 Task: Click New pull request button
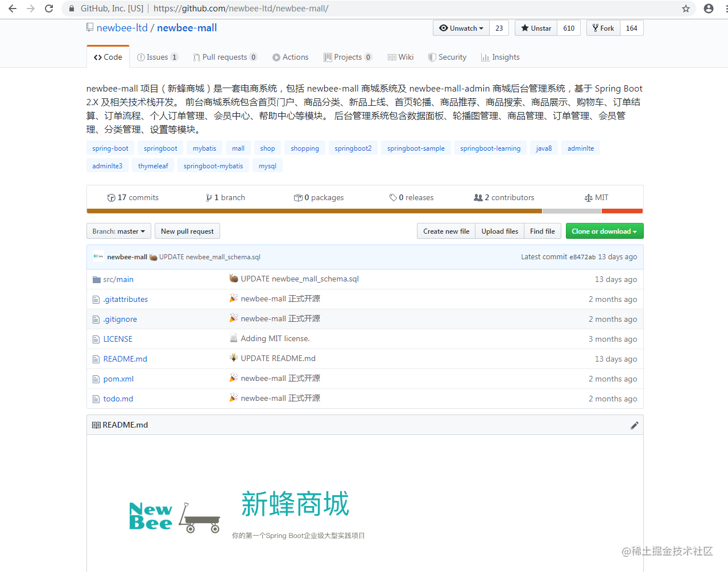coord(187,231)
